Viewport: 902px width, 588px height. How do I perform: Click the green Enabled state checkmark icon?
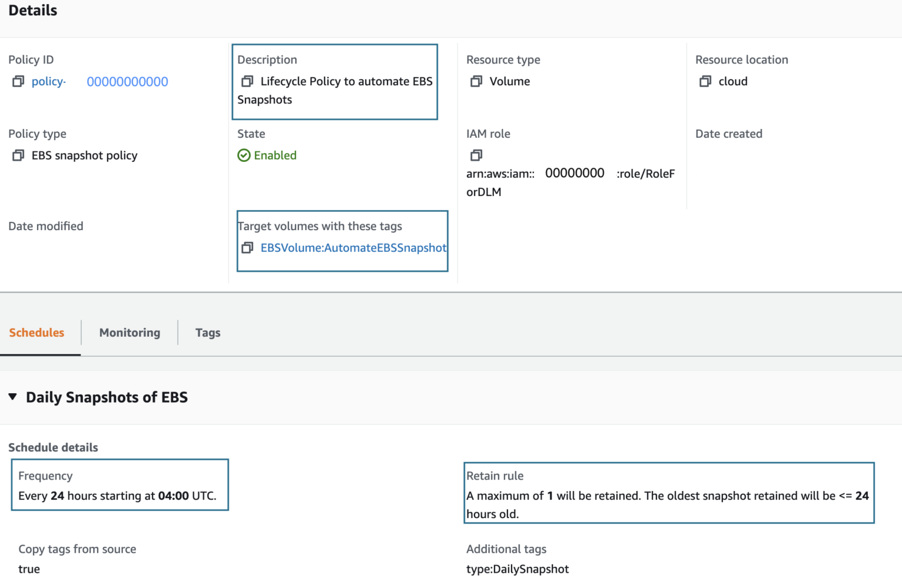pyautogui.click(x=244, y=155)
